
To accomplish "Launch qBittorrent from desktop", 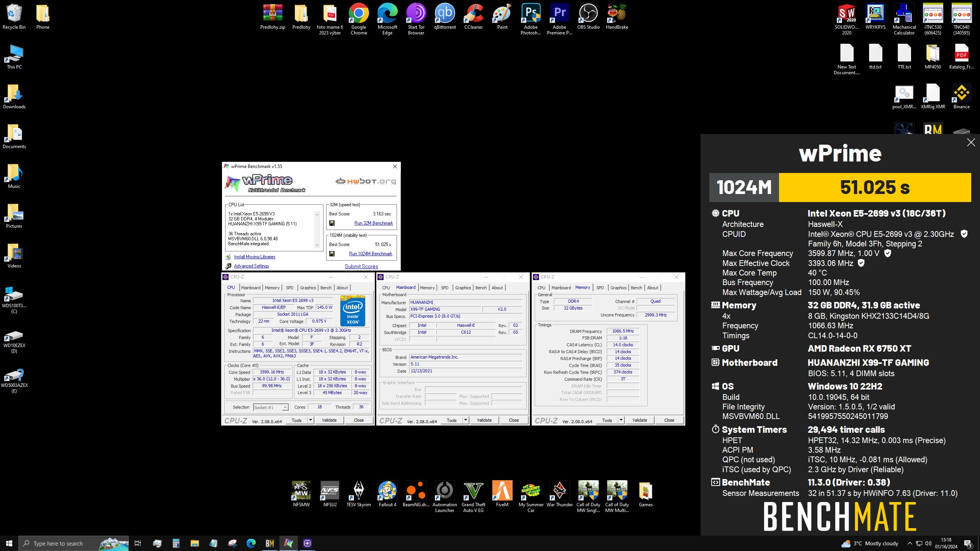I will [x=445, y=16].
